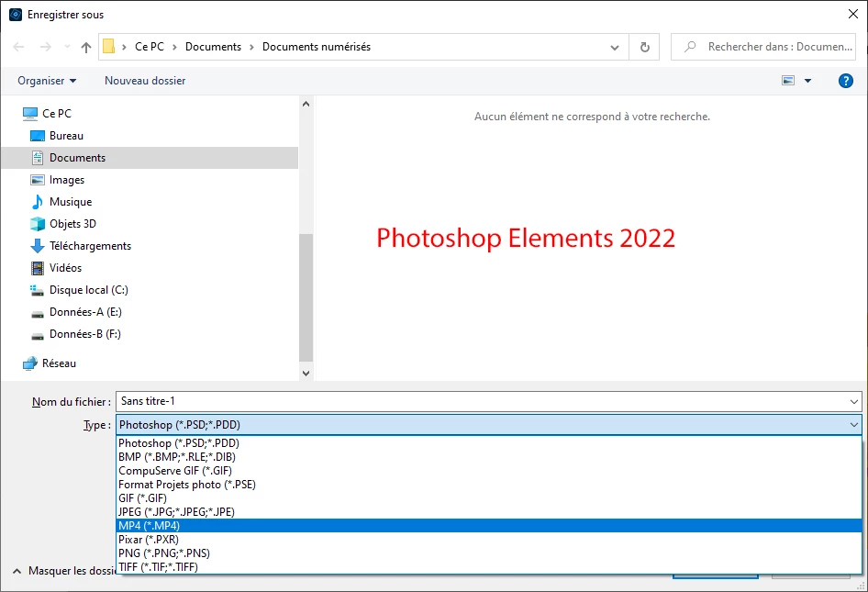Click the Nom du fichier text field
Screen dimensions: 868x592
point(482,401)
